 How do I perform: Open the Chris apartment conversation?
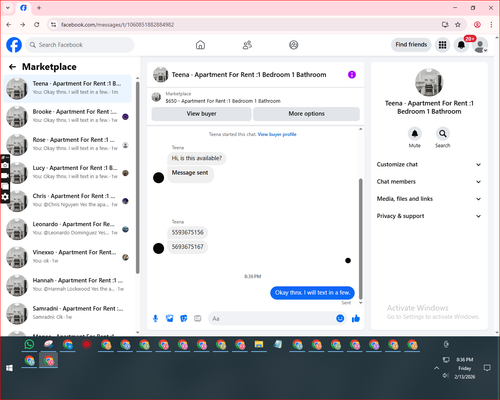[x=68, y=201]
